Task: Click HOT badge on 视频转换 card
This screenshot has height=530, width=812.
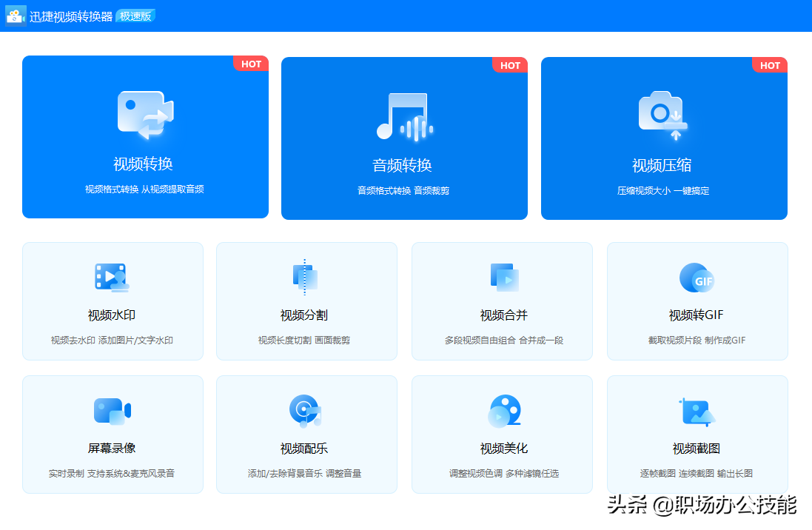Action: [251, 64]
